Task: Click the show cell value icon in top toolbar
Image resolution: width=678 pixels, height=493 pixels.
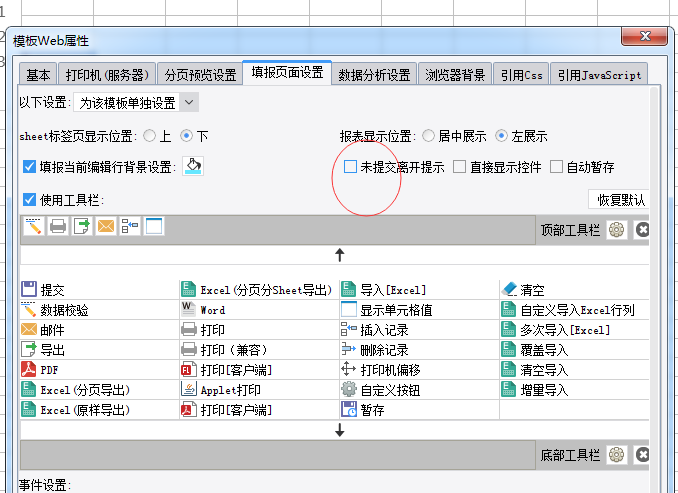Action: (x=154, y=226)
